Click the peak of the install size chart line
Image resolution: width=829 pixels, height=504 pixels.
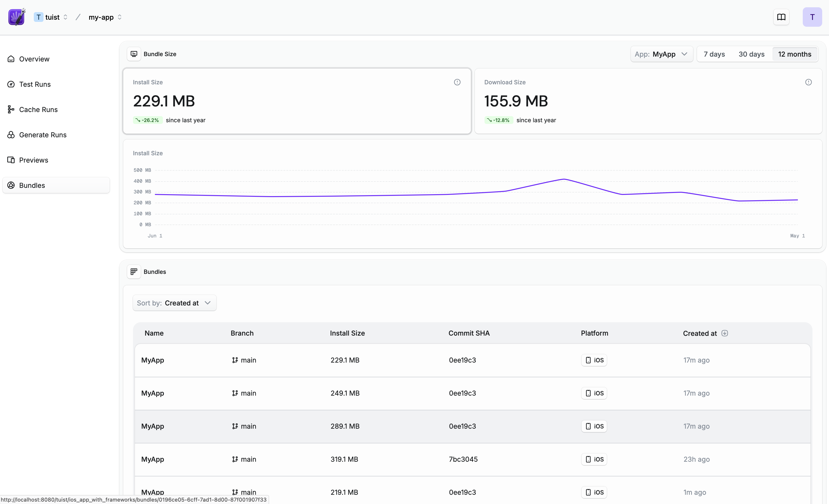564,179
